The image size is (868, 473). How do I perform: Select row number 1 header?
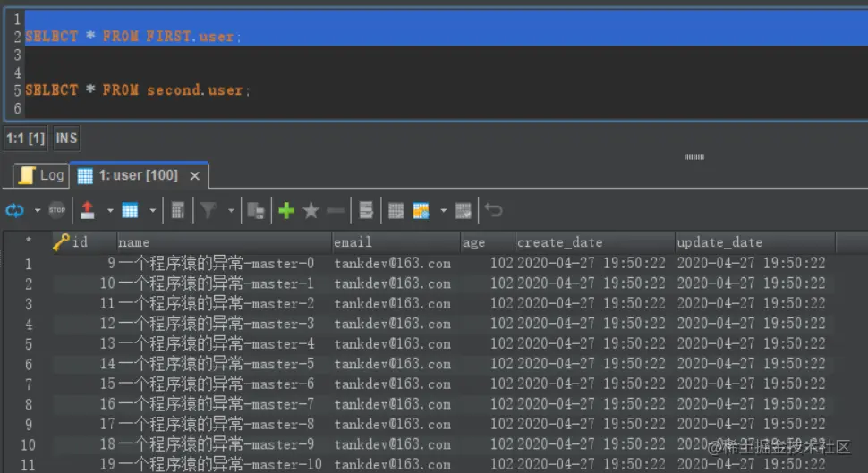click(x=28, y=264)
